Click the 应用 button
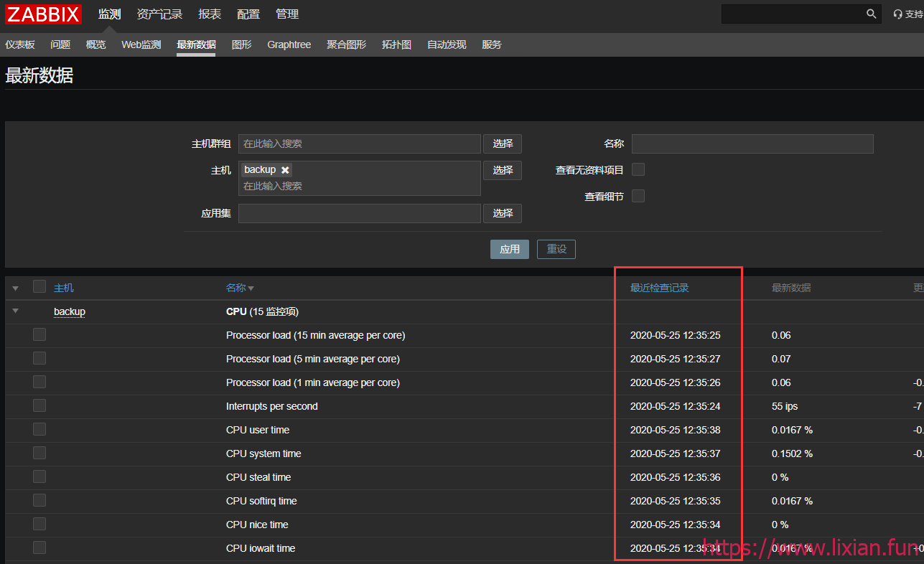 click(510, 249)
